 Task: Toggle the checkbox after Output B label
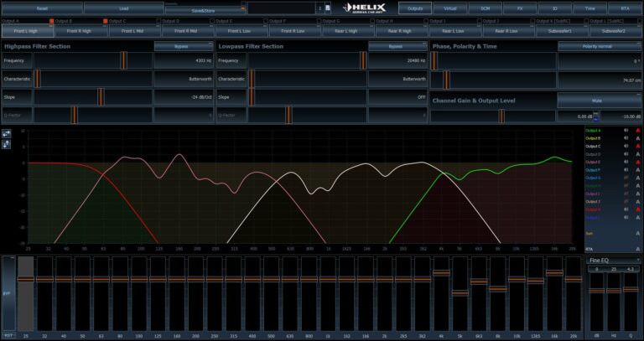[x=105, y=21]
